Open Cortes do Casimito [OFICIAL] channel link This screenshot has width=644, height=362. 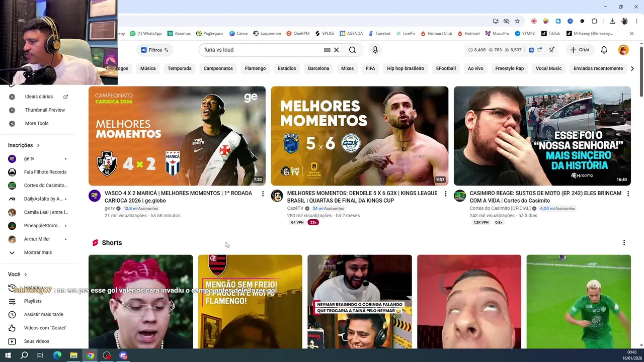tap(500, 208)
